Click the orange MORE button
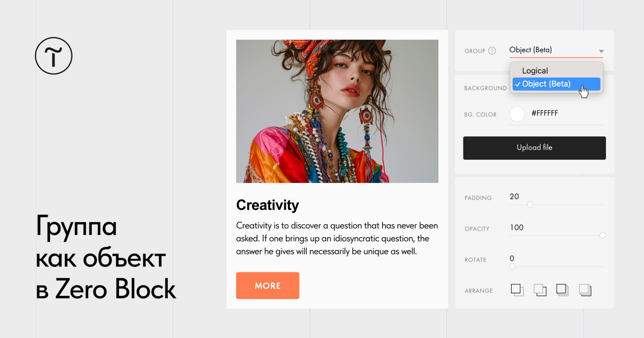This screenshot has width=644, height=338. pos(268,285)
